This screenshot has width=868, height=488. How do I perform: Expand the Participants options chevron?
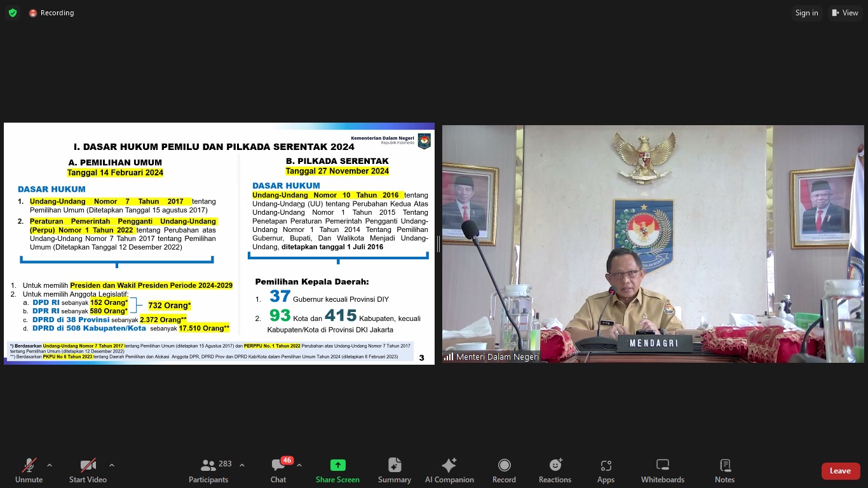242,465
